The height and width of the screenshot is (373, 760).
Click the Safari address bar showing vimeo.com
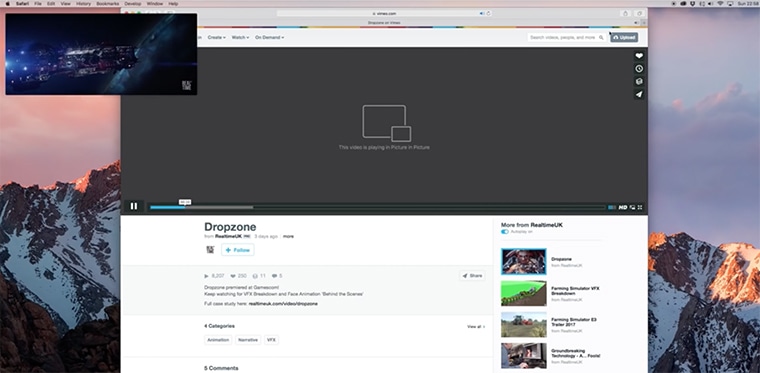384,14
